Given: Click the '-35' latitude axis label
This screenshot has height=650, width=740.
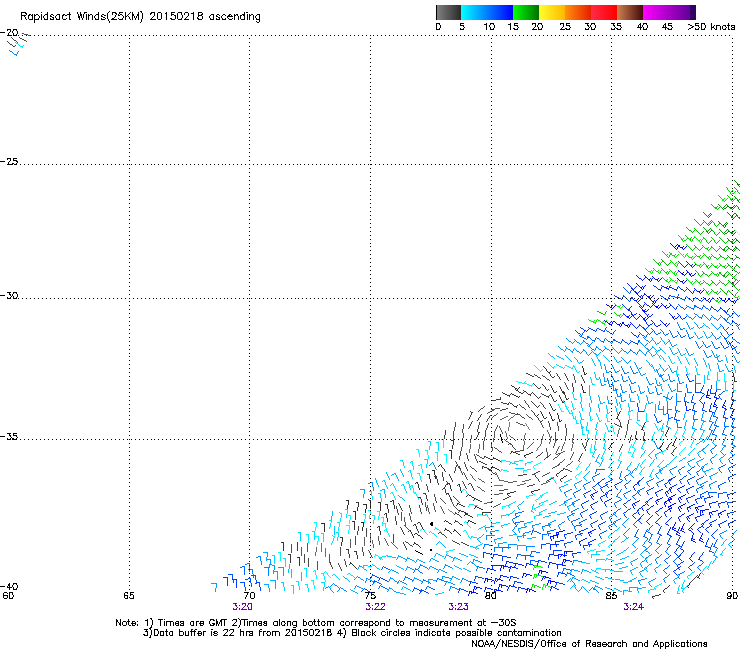Looking at the screenshot, I should (9, 437).
